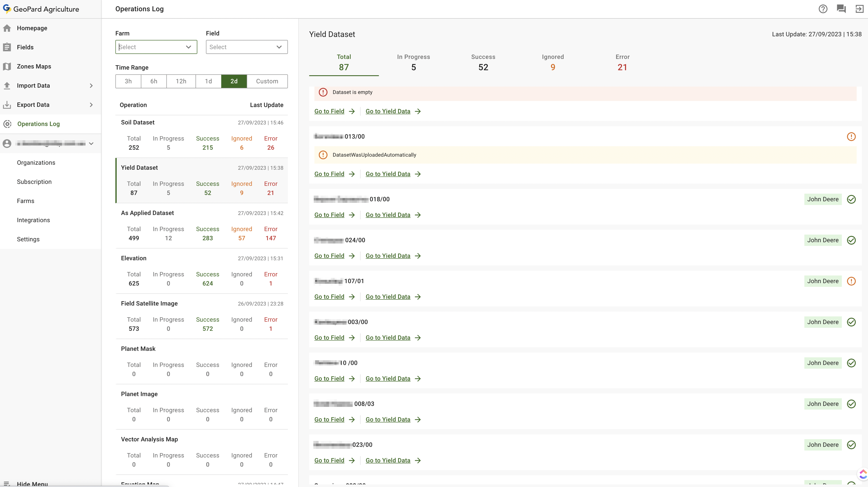
Task: Open Integrations in the sidebar
Action: pyautogui.click(x=33, y=220)
